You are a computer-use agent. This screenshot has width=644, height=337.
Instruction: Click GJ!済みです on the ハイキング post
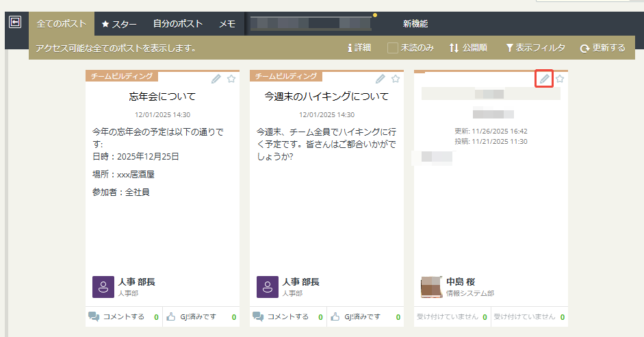tap(365, 317)
